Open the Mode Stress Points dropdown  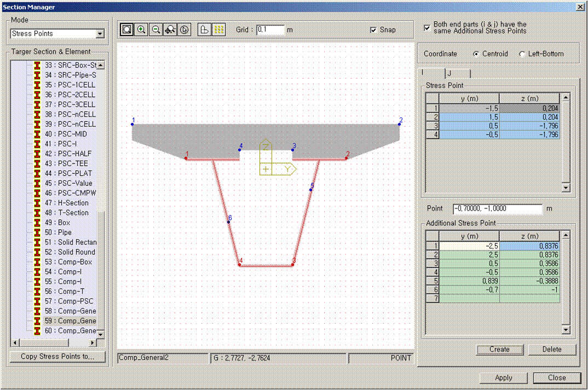click(100, 34)
